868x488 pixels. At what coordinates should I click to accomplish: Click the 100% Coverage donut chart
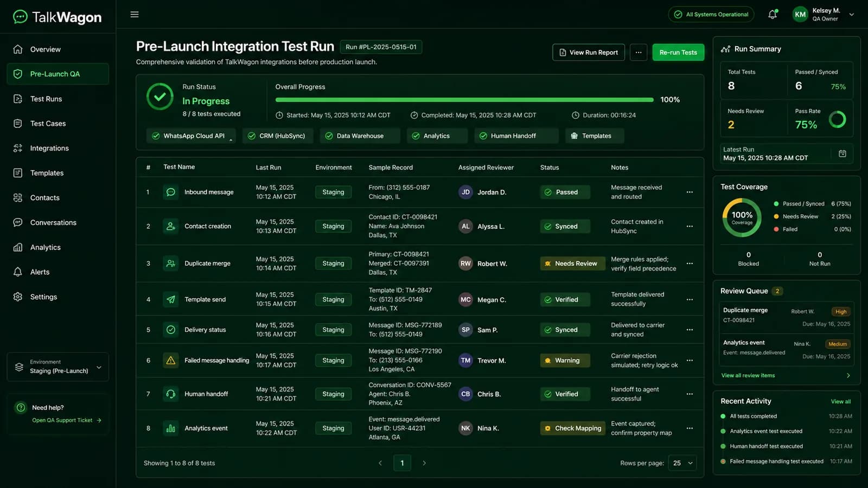742,217
